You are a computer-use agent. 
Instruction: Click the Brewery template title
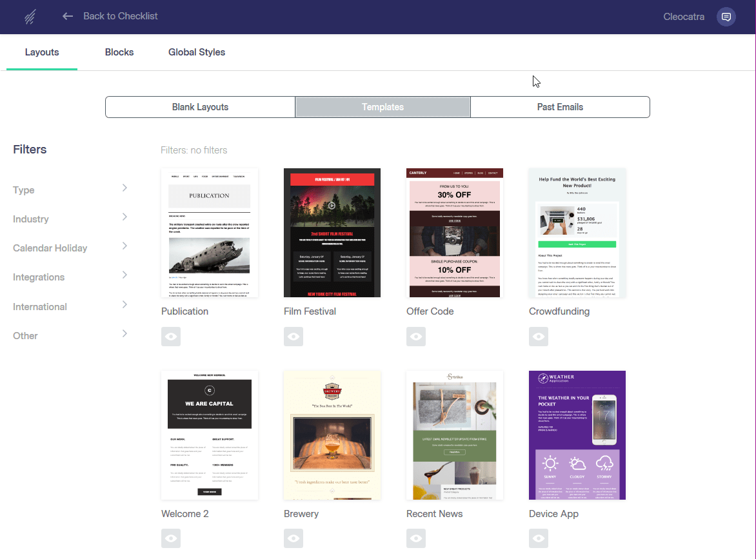301,514
